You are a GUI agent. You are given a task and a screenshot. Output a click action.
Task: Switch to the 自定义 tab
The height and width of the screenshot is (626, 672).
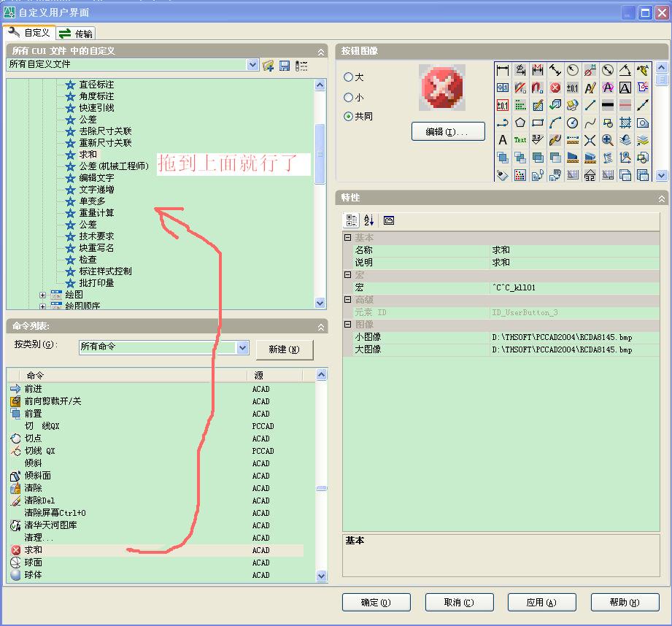(30, 33)
